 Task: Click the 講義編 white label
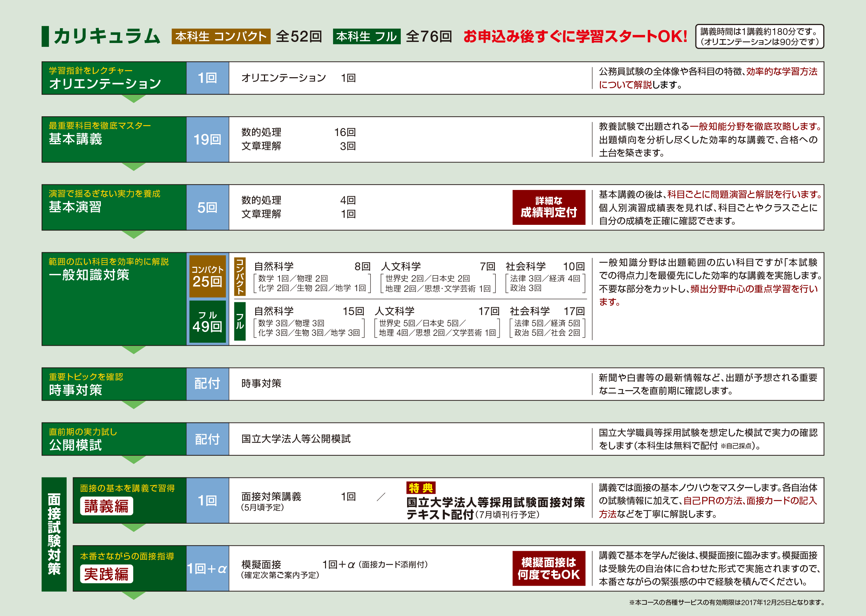coord(106,506)
